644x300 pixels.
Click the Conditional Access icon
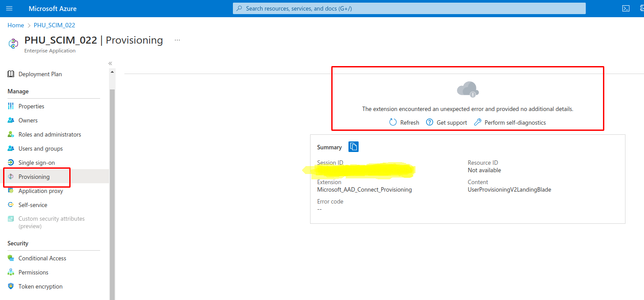[11, 258]
